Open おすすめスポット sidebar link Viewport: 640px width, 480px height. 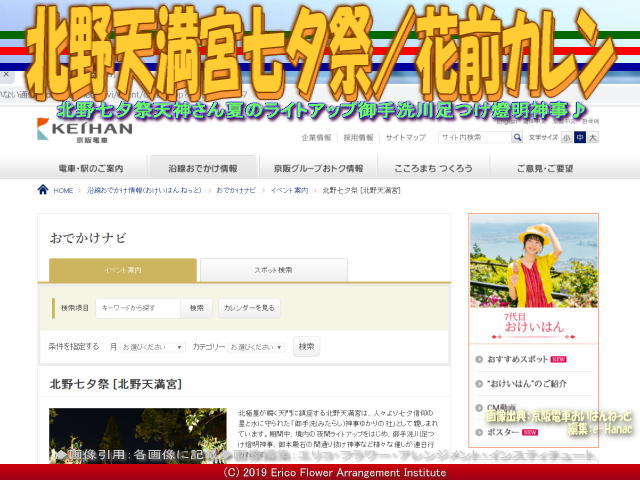518,360
